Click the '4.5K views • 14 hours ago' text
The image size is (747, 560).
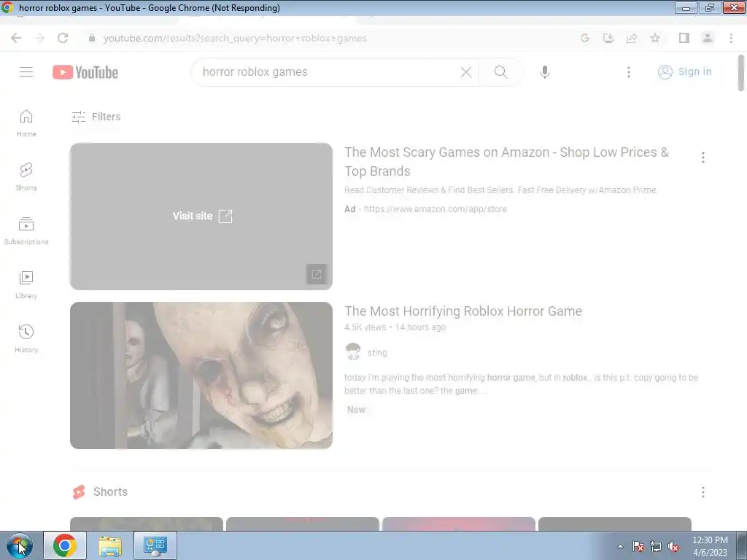395,327
